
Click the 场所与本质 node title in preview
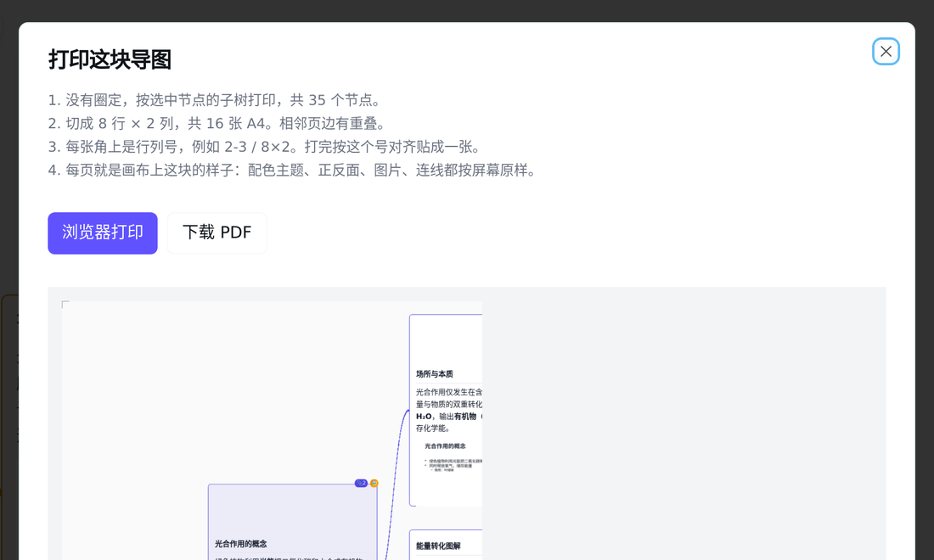point(434,373)
